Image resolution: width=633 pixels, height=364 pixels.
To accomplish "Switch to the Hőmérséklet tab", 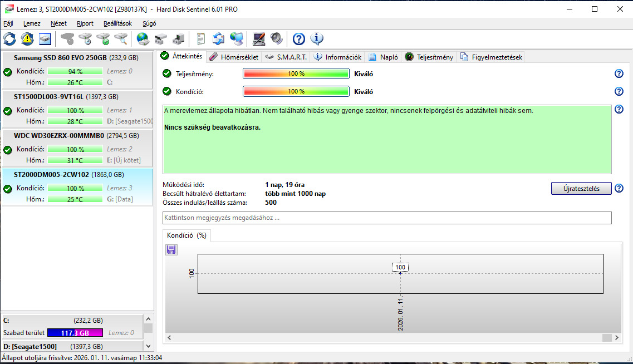I will tap(234, 57).
